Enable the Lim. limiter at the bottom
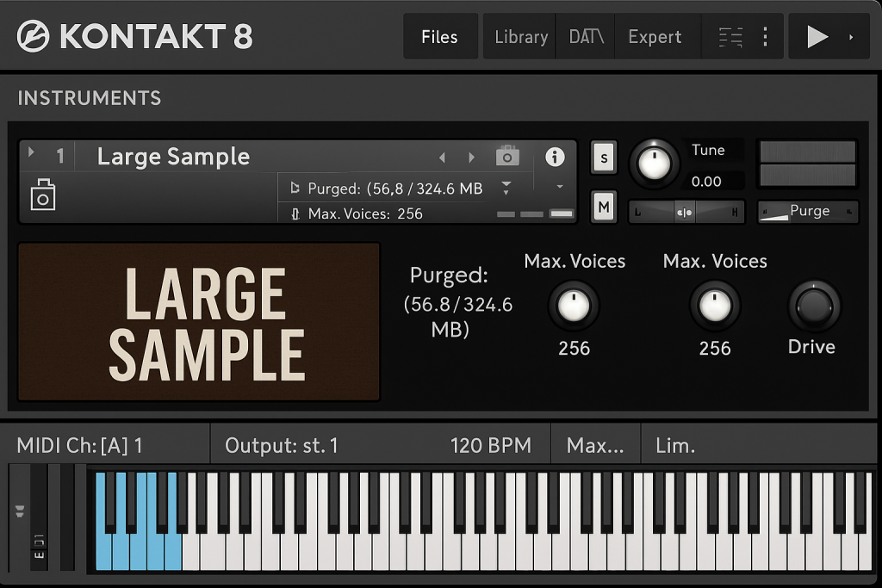 pyautogui.click(x=675, y=444)
